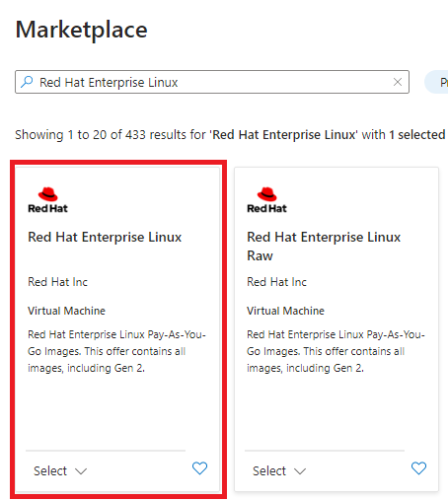Click the Red Hat logo on first card
448x500 pixels.
(x=47, y=200)
